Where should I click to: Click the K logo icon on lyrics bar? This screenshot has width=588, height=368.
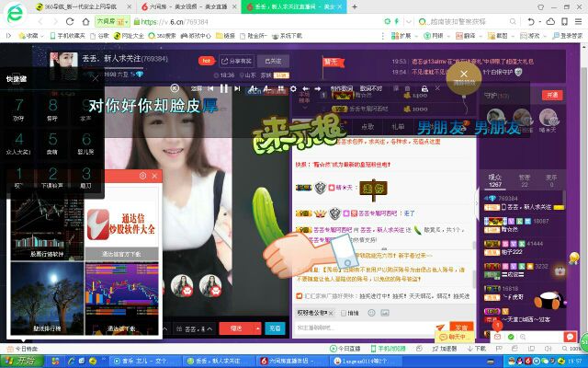[x=175, y=88]
